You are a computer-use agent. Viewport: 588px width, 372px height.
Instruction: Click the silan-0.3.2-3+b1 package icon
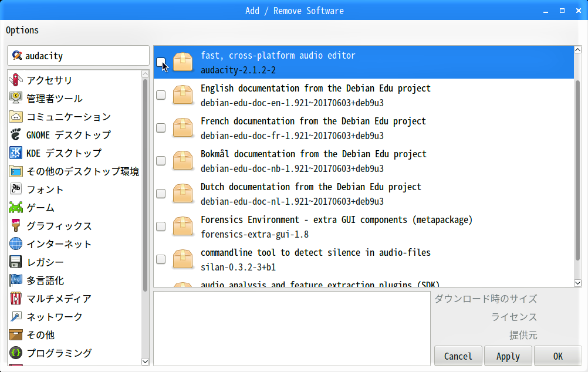pyautogui.click(x=183, y=259)
